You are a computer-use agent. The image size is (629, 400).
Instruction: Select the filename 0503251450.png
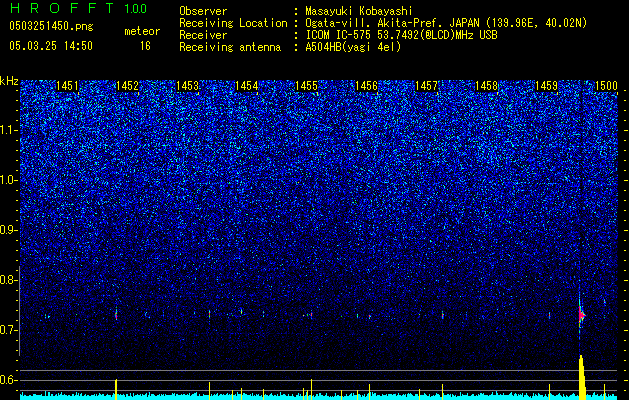pos(51,26)
